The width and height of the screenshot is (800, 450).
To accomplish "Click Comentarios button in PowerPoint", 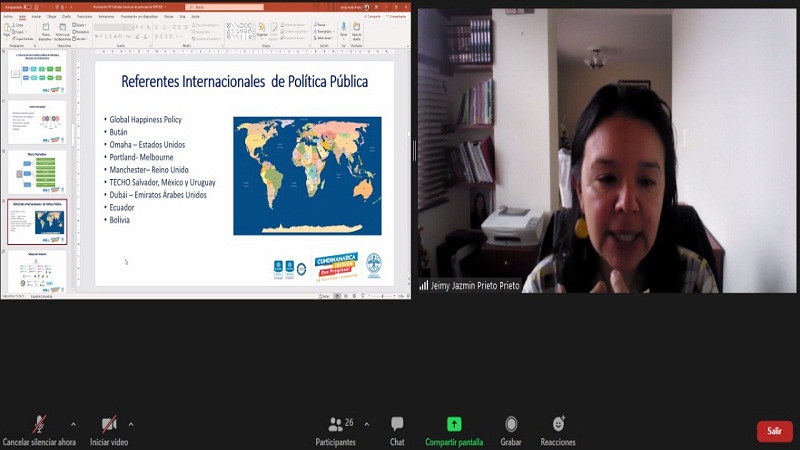I will tap(396, 16).
